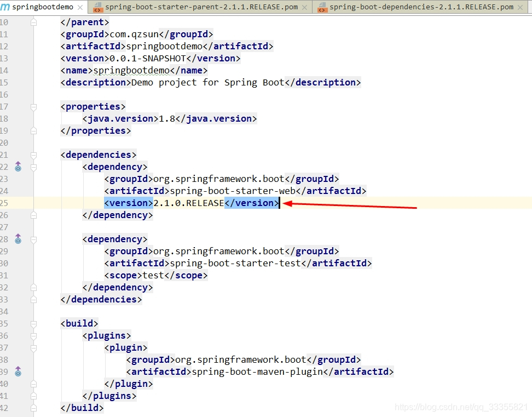Viewport: 532px width, 417px height.
Task: Click the 1.8 java.version value
Action: click(167, 118)
